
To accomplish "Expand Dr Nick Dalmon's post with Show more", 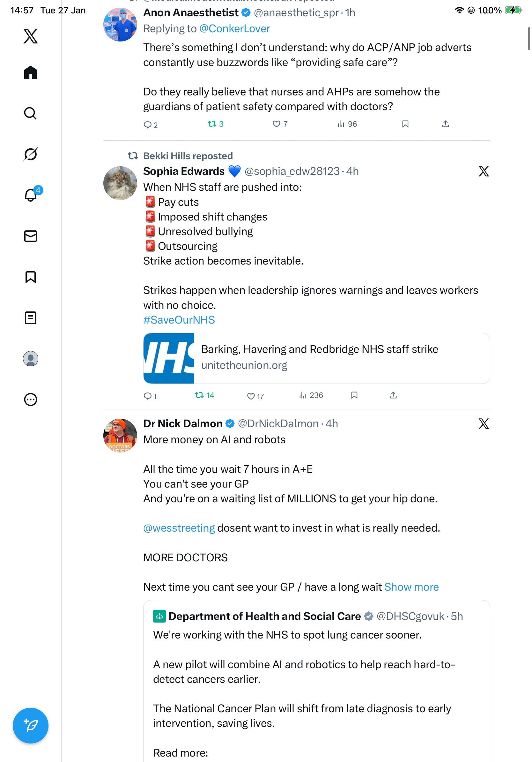I will click(x=411, y=587).
